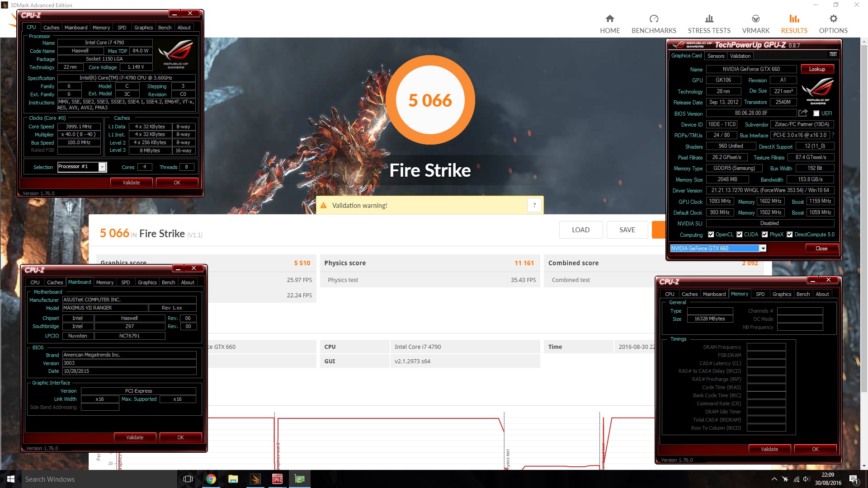Viewport: 868px width, 488px height.
Task: Click the GPU-Z screenshot camera icon
Action: 833,54
